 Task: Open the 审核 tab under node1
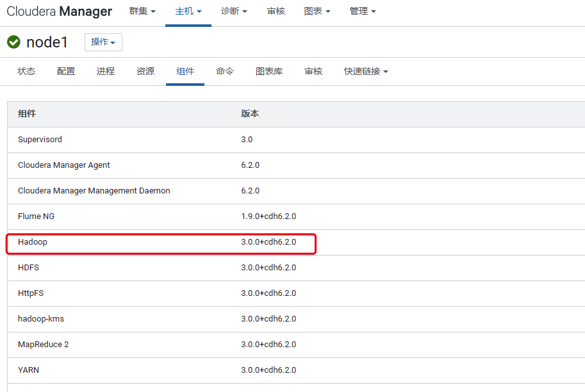click(313, 71)
